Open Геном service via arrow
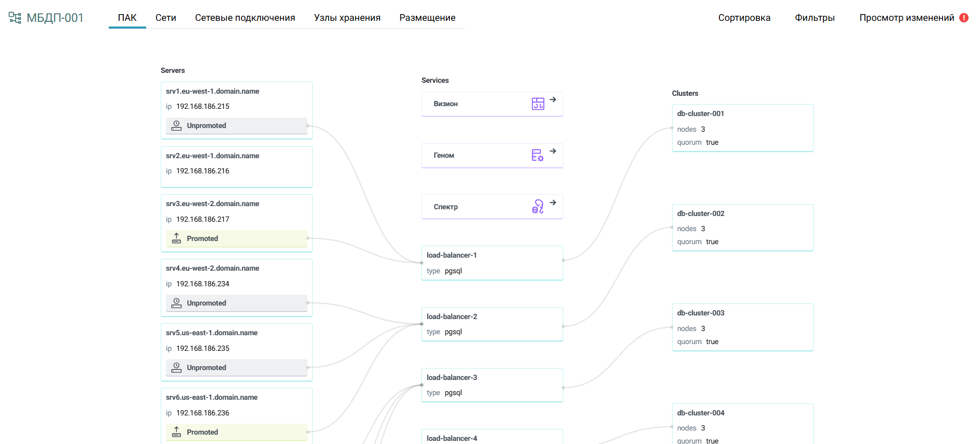Viewport: 980px width, 444px height. point(553,151)
